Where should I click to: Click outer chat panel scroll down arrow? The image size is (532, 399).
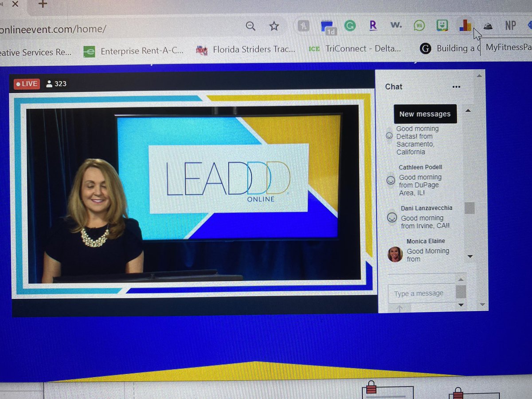click(482, 305)
